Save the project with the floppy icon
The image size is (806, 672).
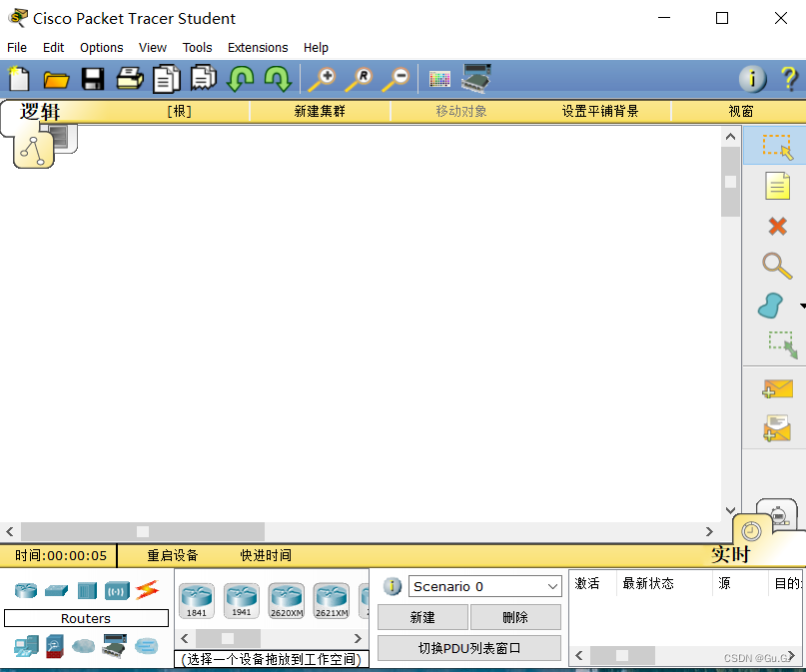click(93, 80)
